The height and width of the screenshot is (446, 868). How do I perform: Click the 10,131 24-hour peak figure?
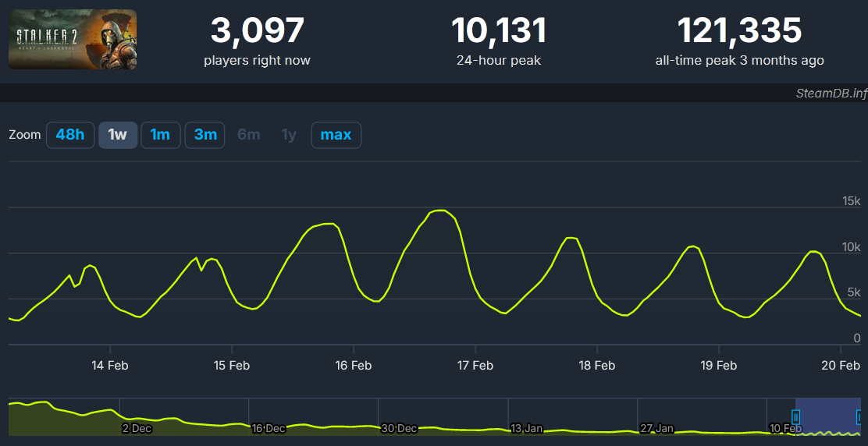point(498,30)
